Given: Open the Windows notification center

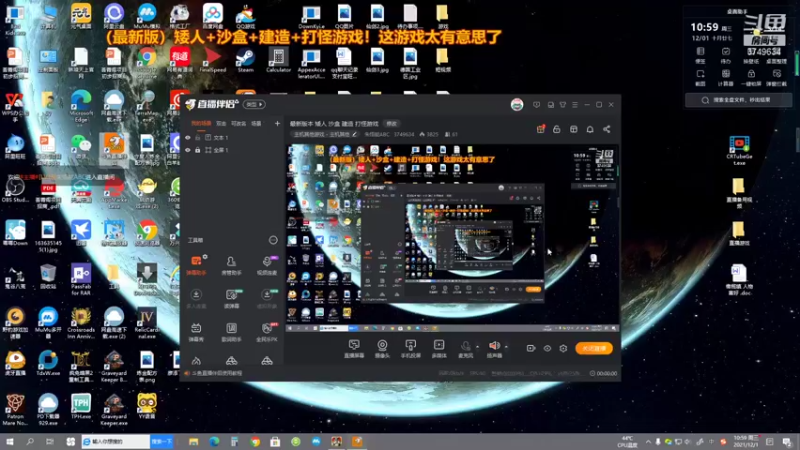Looking at the screenshot, I should [x=787, y=442].
